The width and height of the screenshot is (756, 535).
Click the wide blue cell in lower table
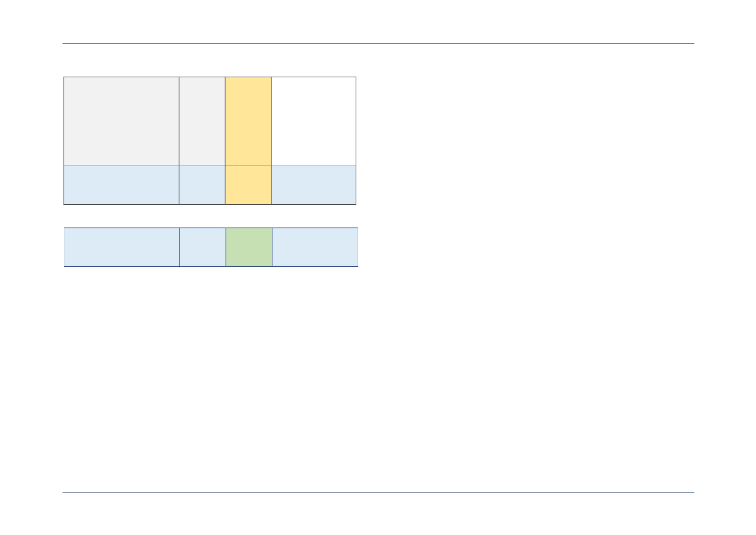(122, 247)
